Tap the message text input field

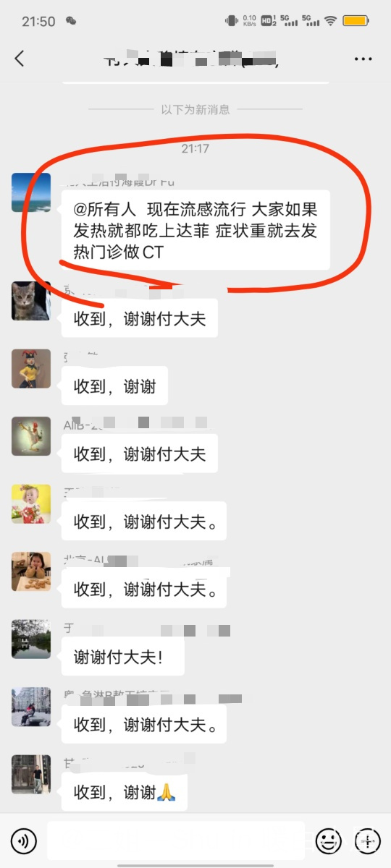[176, 841]
